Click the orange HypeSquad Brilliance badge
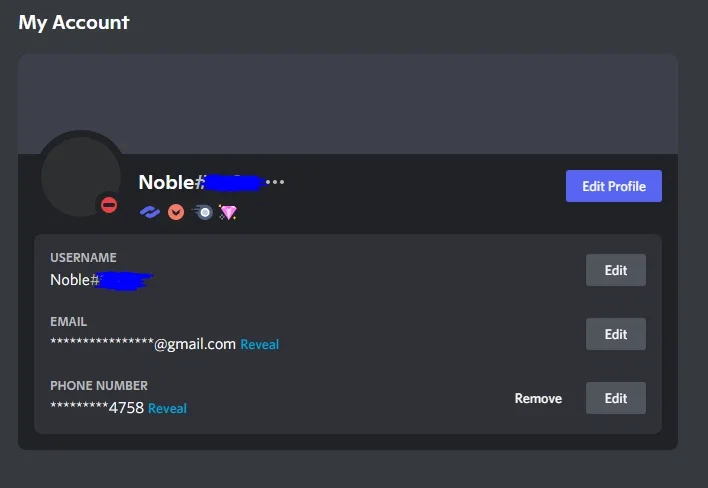Image resolution: width=708 pixels, height=488 pixels. [x=176, y=212]
